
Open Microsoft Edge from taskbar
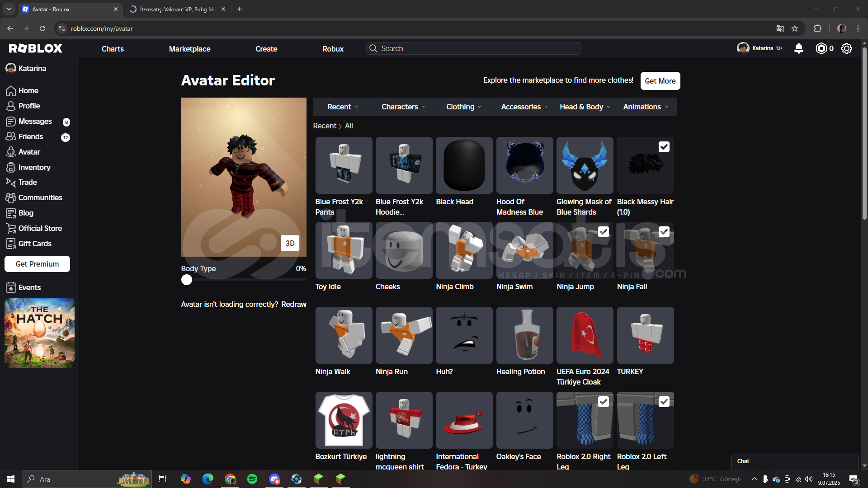click(x=208, y=479)
